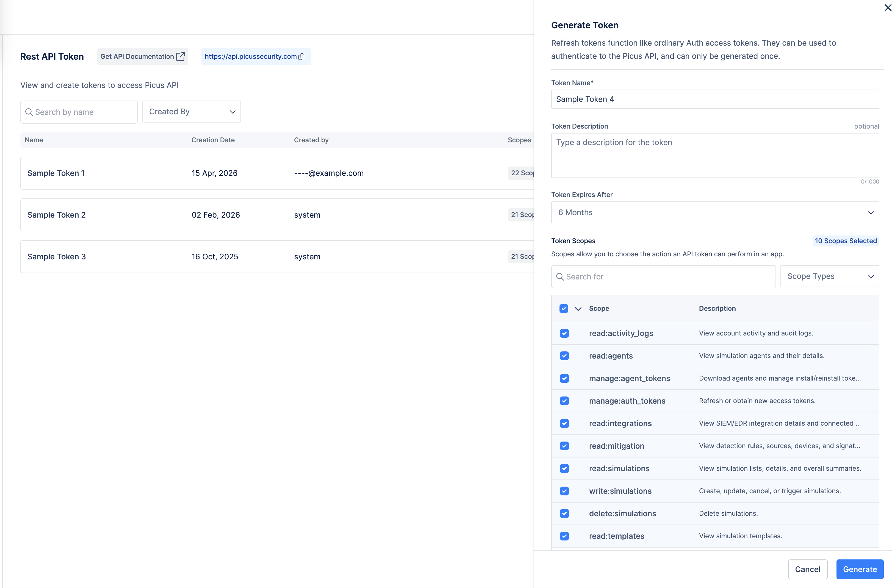Copy the API URL with the copy icon
892x588 pixels.
(301, 56)
